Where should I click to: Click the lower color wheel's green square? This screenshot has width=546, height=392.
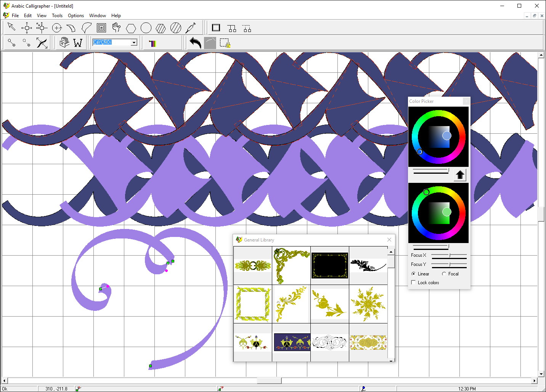438,213
